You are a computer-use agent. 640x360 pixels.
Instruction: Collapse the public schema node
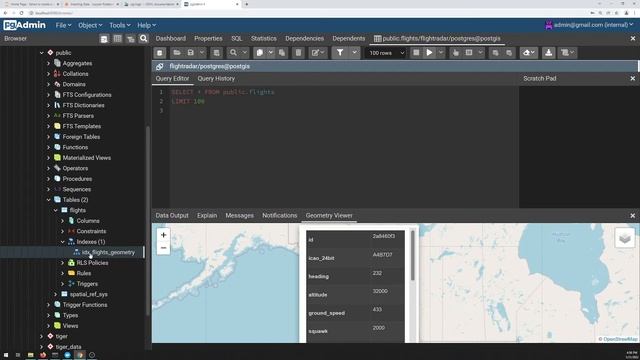pos(42,53)
